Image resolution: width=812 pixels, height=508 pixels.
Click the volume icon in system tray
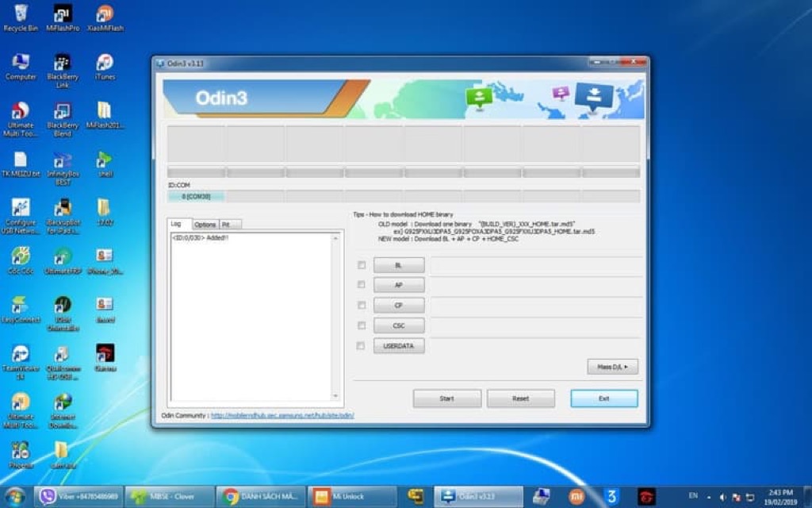pyautogui.click(x=722, y=498)
